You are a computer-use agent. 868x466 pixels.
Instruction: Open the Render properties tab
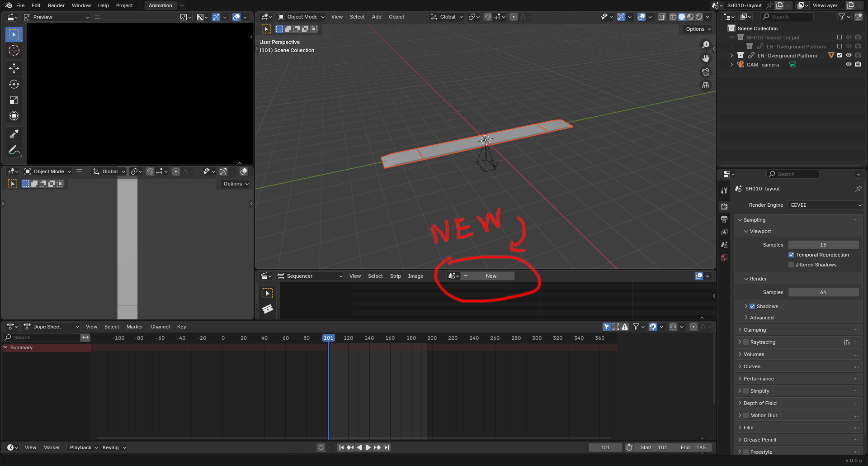coord(724,207)
